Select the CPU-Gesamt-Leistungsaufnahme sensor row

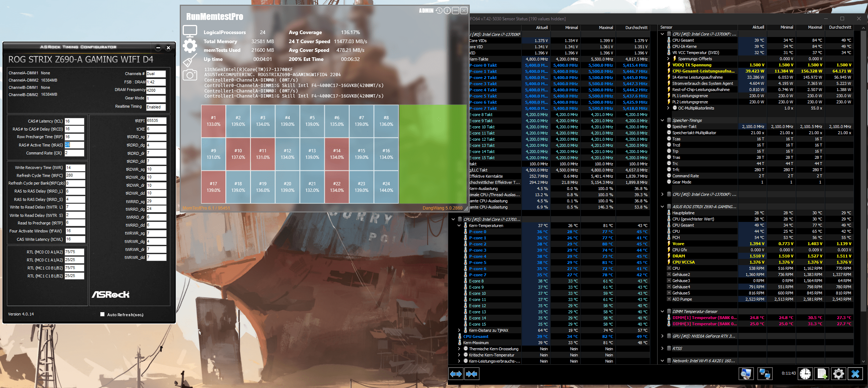pyautogui.click(x=760, y=71)
